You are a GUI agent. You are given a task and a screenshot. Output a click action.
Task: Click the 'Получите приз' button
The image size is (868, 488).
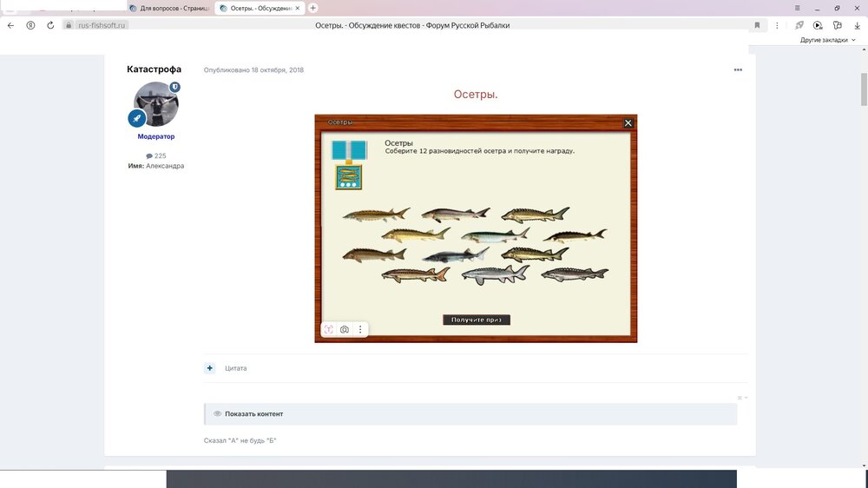476,320
